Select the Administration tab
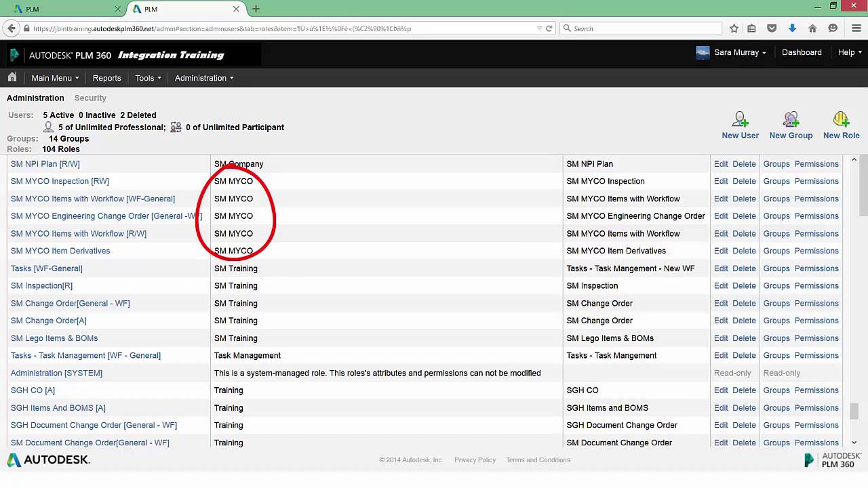 (35, 98)
